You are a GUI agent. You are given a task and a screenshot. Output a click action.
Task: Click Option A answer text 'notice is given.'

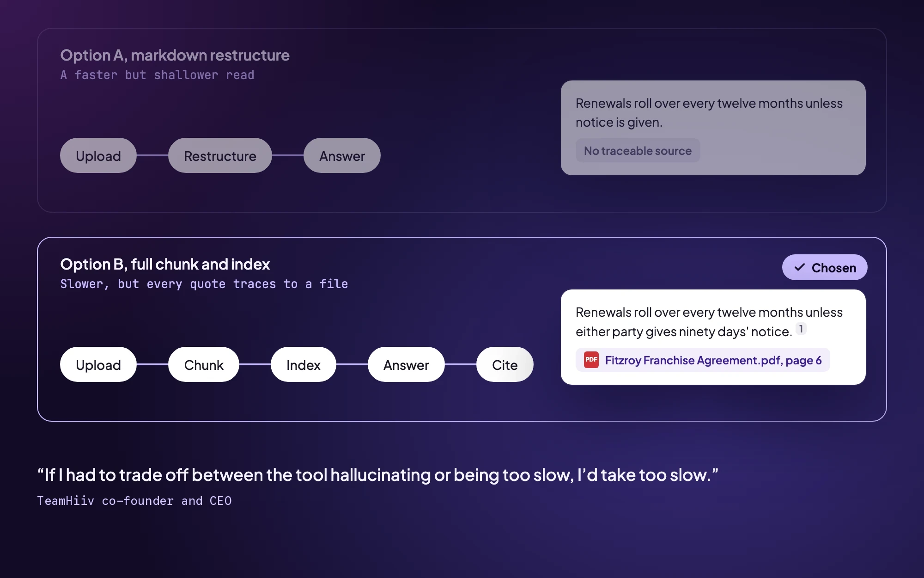tap(619, 122)
